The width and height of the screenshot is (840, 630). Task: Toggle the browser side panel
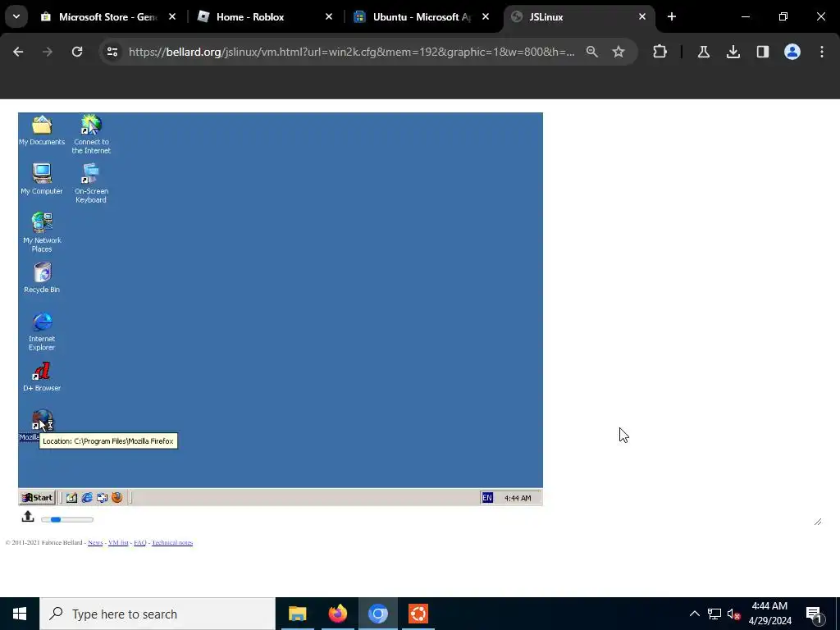click(x=762, y=52)
